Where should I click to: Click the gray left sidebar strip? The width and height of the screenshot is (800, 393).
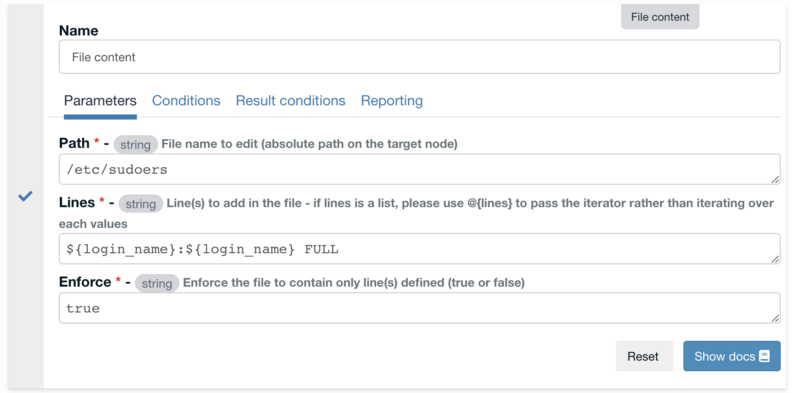26,196
